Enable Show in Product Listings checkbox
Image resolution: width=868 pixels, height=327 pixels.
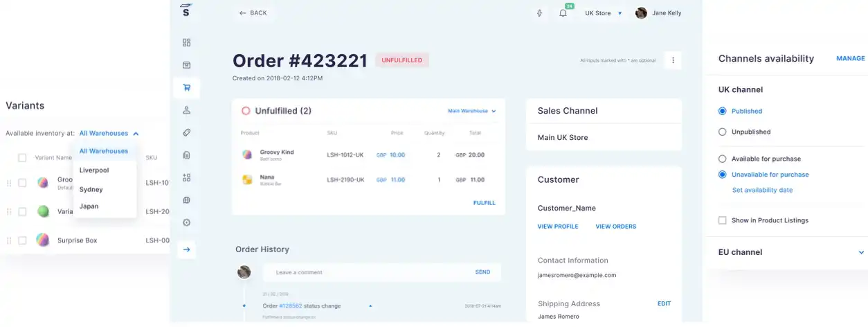723,220
